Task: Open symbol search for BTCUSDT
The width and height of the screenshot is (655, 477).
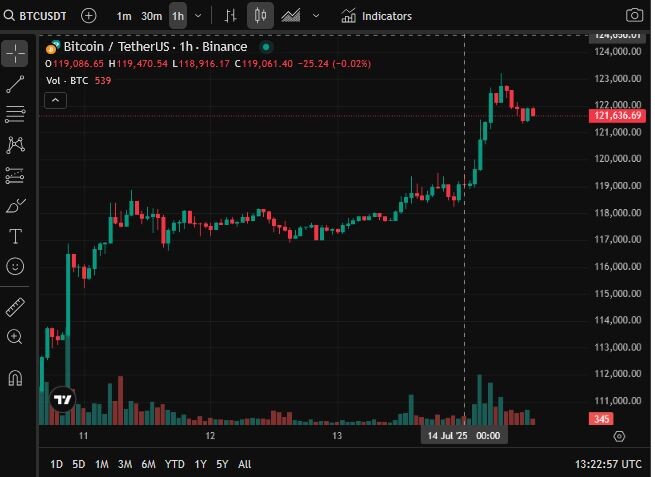Action: pyautogui.click(x=35, y=16)
